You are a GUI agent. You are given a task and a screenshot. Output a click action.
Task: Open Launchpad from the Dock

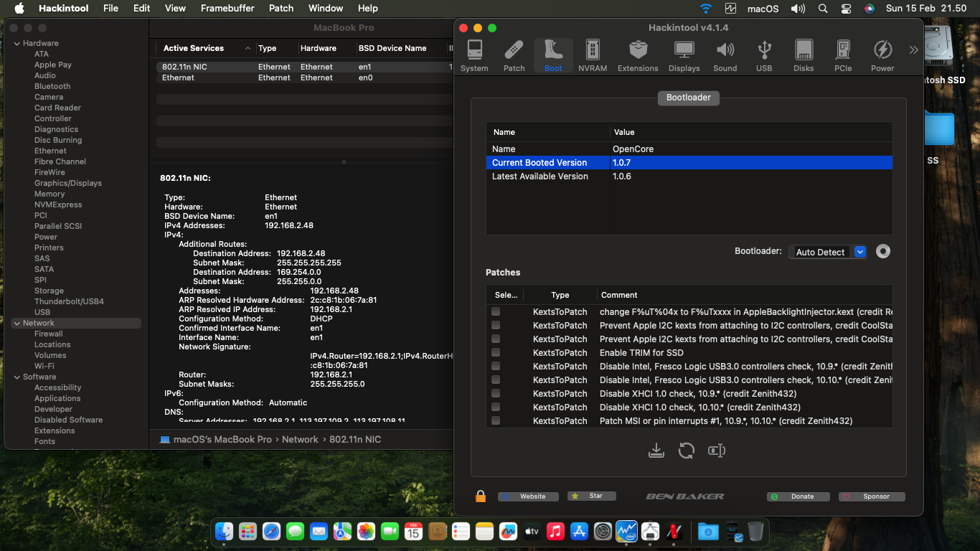248,532
